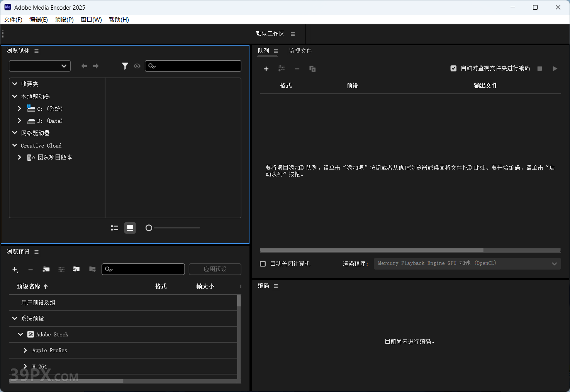
Task: Click the queue horizontal scrollbar
Action: (x=372, y=250)
